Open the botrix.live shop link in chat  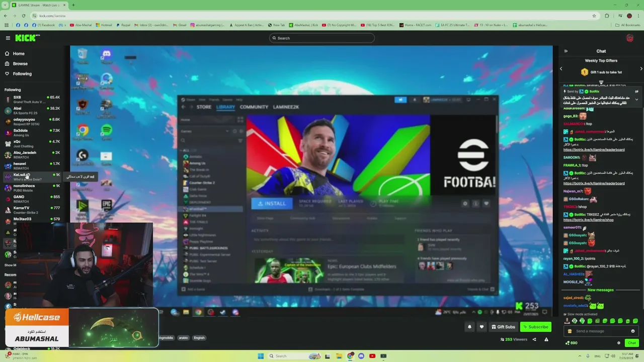(x=588, y=220)
